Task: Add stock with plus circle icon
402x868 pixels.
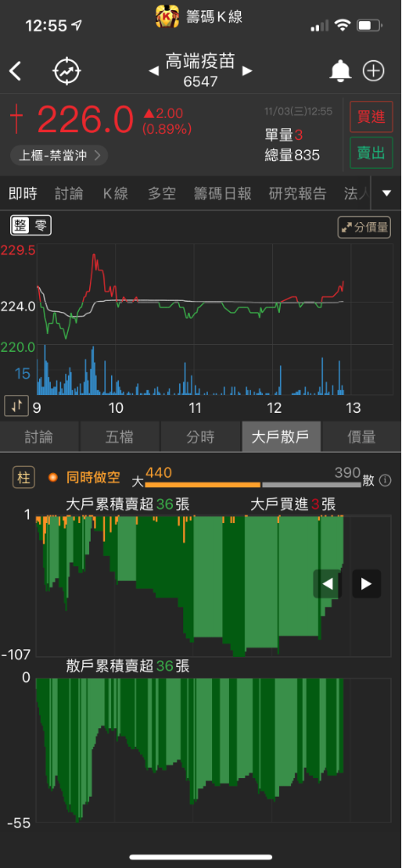Action: pos(373,71)
